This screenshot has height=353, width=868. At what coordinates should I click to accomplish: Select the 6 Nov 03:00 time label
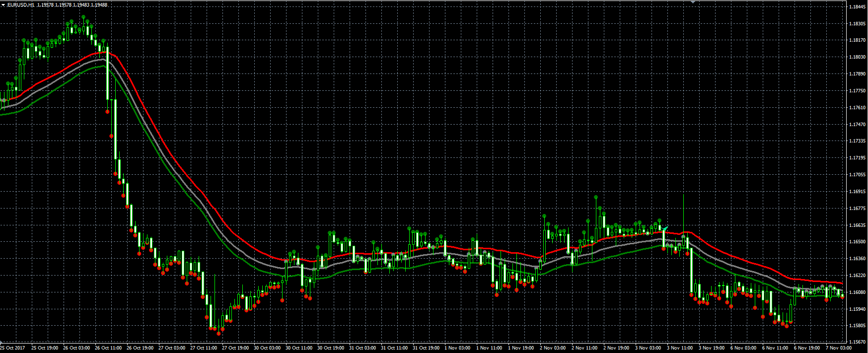[x=743, y=348]
